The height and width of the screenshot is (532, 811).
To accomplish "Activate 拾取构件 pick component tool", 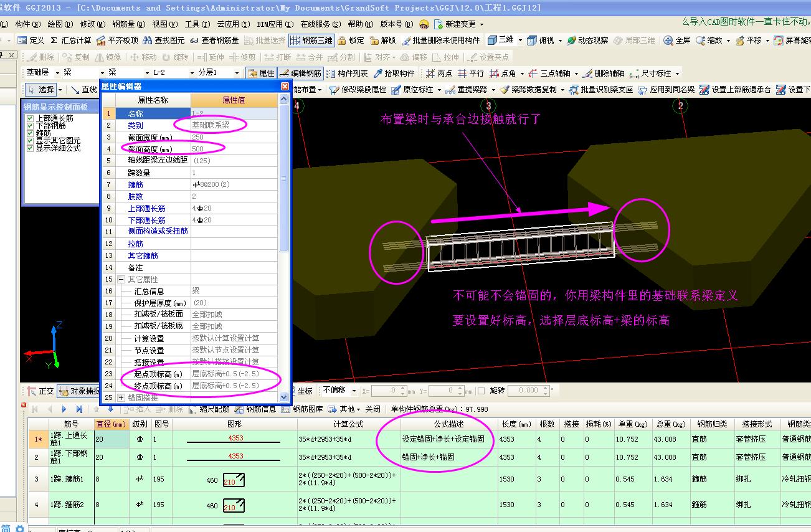I will [x=394, y=73].
